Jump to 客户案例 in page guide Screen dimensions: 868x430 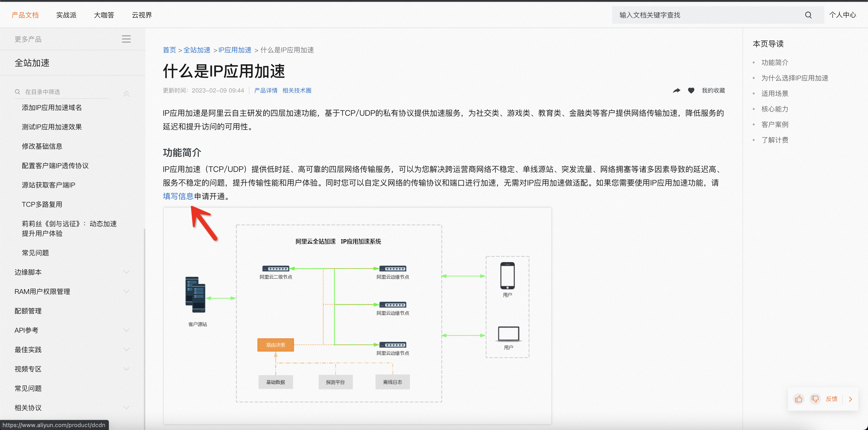coord(775,125)
